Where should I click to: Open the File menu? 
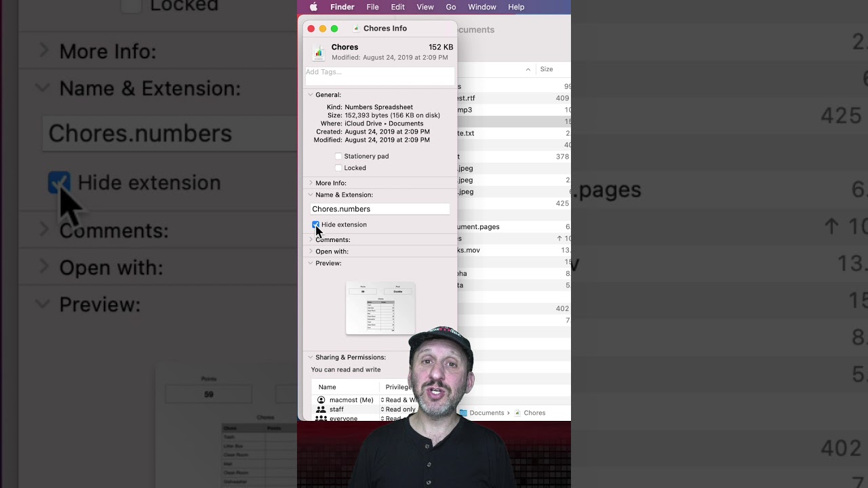[373, 7]
